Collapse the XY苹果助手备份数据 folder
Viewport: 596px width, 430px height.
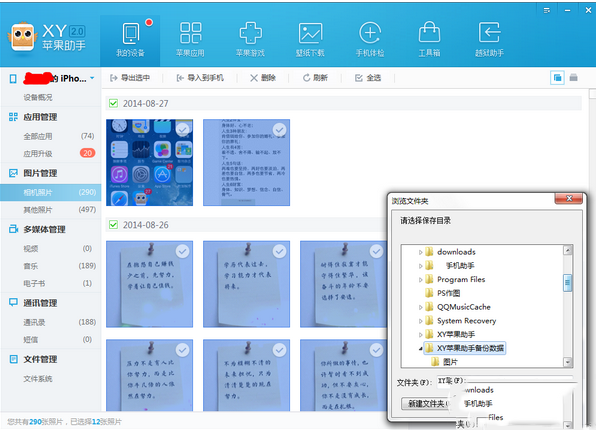[420, 348]
